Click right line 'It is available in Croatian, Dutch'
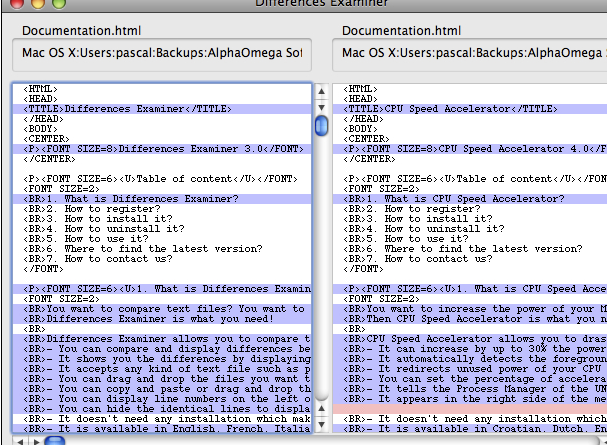Viewport: 607px width, 445px height. tap(470, 429)
